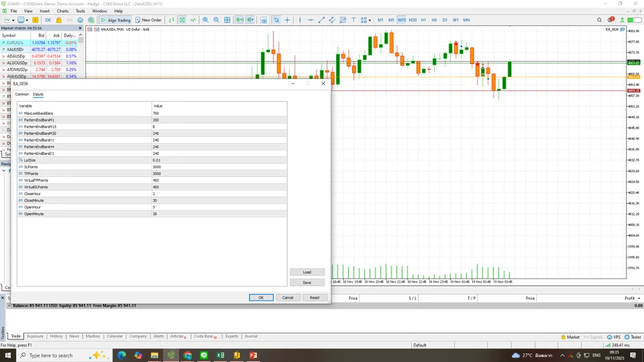Open the cloud VPS toolbar icon
This screenshot has height=362, width=644.
[80, 19]
